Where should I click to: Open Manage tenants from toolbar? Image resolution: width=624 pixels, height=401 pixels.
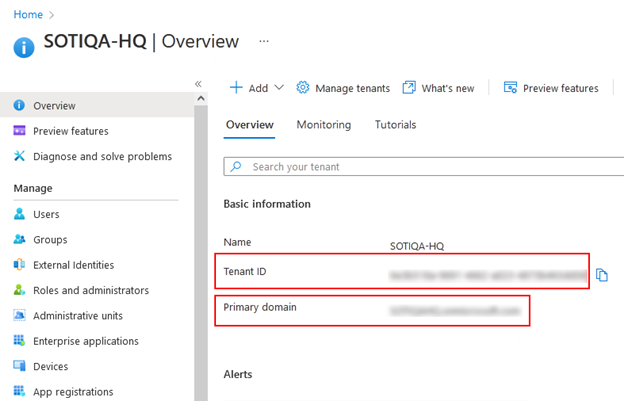(353, 88)
